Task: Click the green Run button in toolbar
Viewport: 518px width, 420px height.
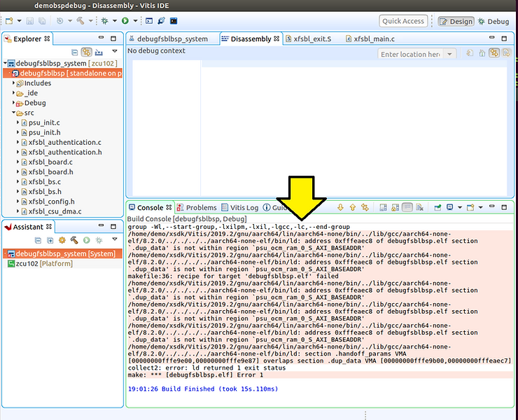Action: click(125, 22)
